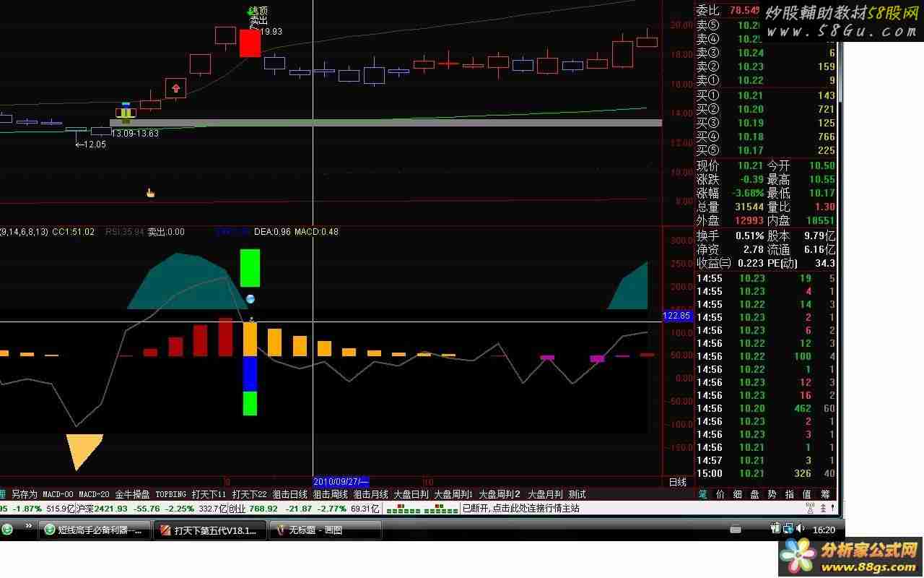Click the large red candlestick at the peak
This screenshot has width=924, height=578.
250,43
